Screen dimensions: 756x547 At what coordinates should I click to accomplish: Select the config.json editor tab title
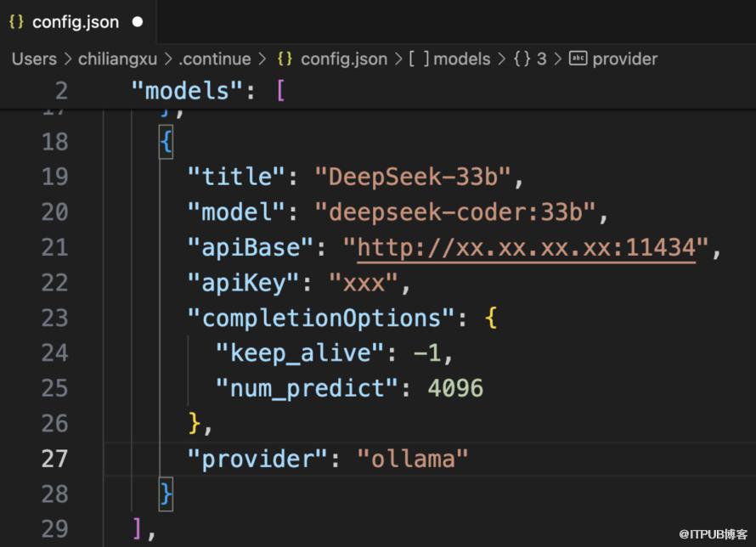(x=76, y=22)
